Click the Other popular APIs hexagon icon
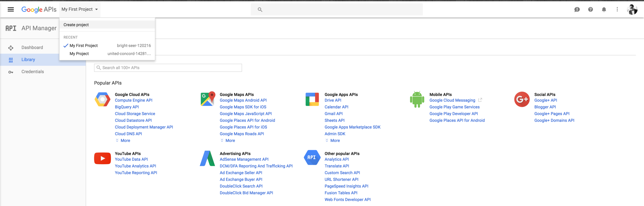Viewport: 644px width, 206px height. click(312, 157)
